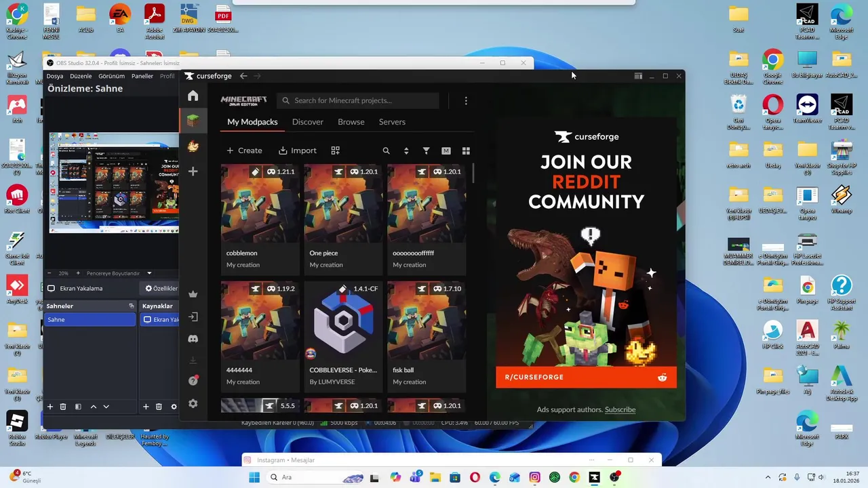Open the Instagram icon on the taskbar
Viewport: 868px width, 488px height.
535,477
